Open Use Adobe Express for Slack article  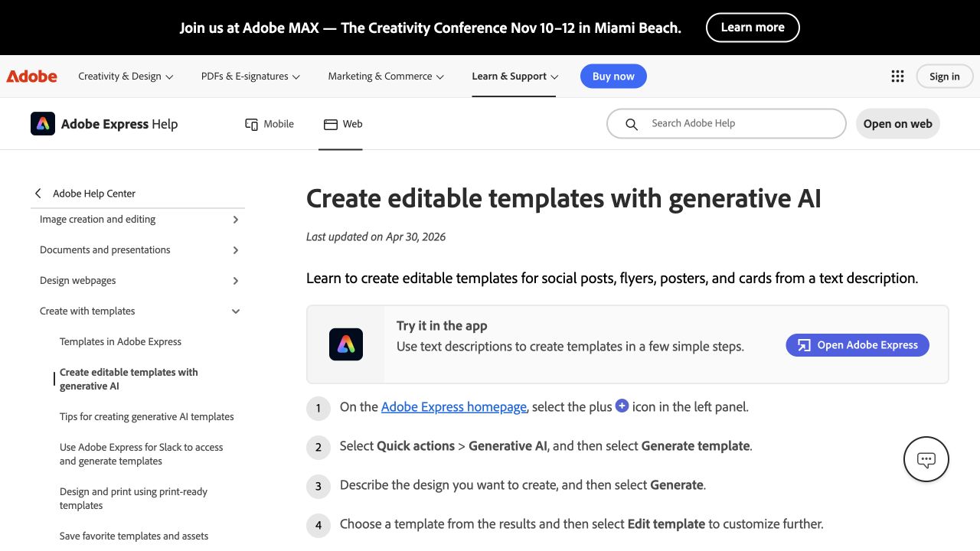click(x=142, y=454)
